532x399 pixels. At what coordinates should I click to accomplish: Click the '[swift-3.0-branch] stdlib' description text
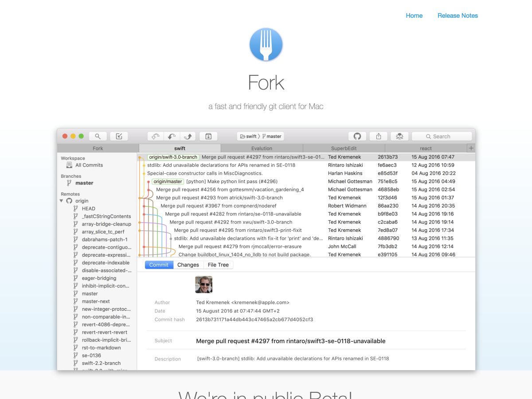pyautogui.click(x=293, y=358)
